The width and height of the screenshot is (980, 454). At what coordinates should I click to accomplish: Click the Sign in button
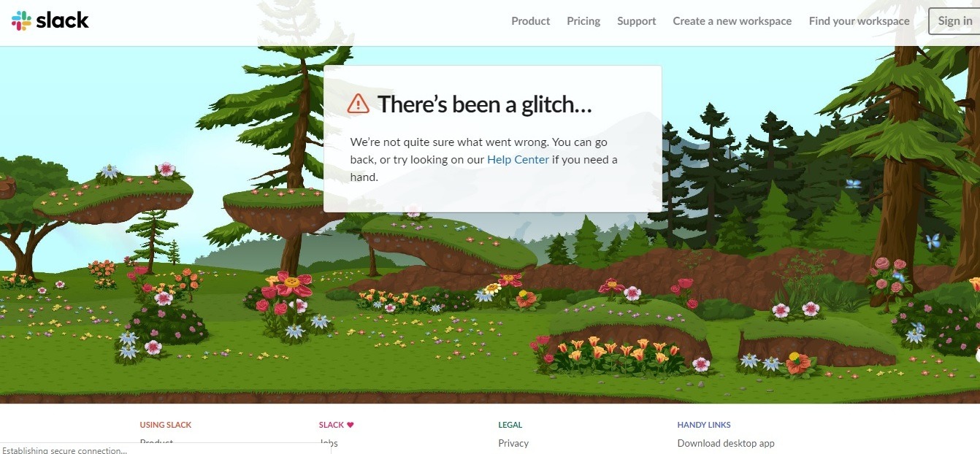coord(954,21)
